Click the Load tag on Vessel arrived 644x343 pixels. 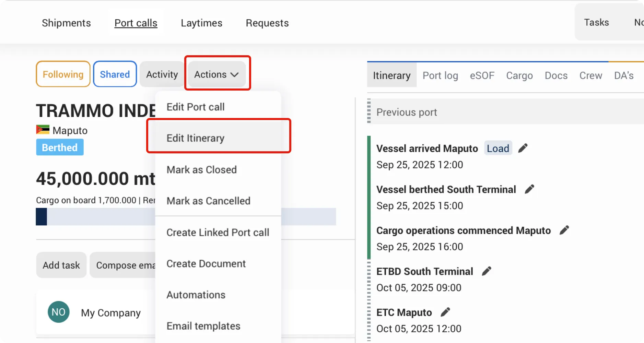498,148
